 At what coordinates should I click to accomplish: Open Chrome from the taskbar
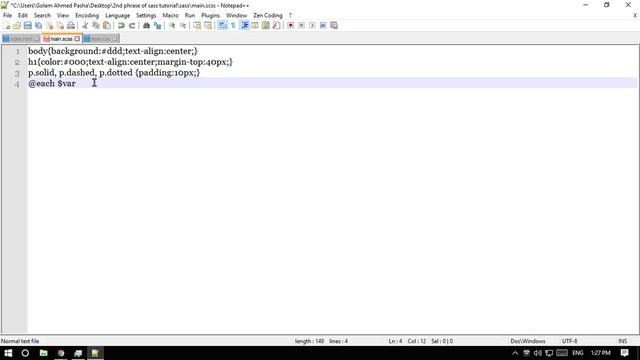[x=61, y=353]
